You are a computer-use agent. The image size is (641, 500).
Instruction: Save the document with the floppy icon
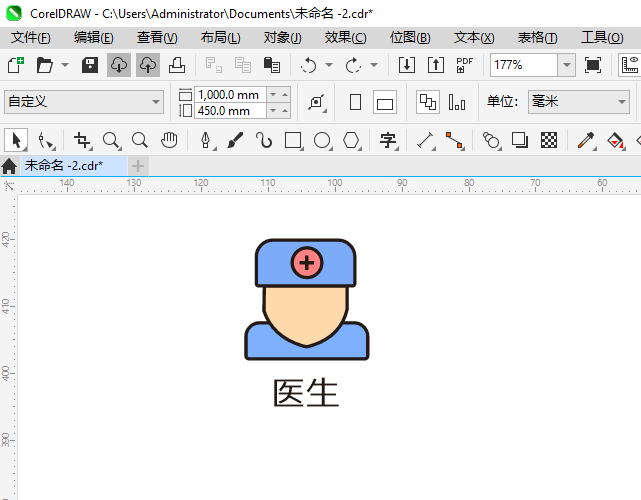coord(90,65)
